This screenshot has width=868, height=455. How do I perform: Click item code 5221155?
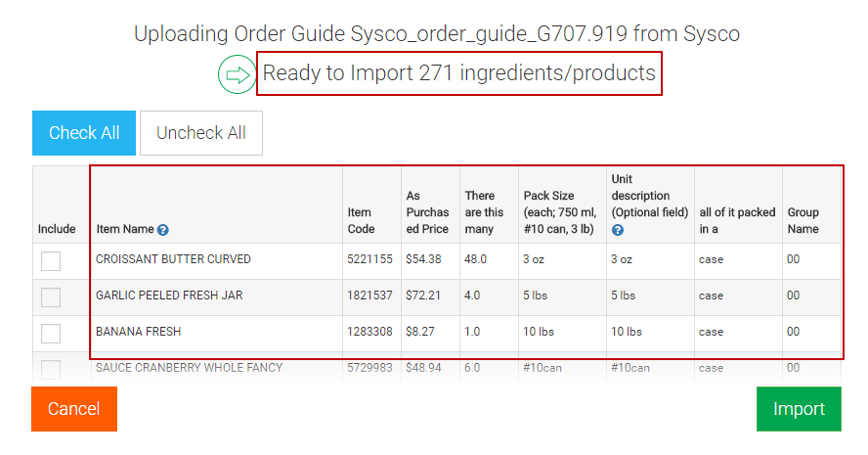coord(369,259)
